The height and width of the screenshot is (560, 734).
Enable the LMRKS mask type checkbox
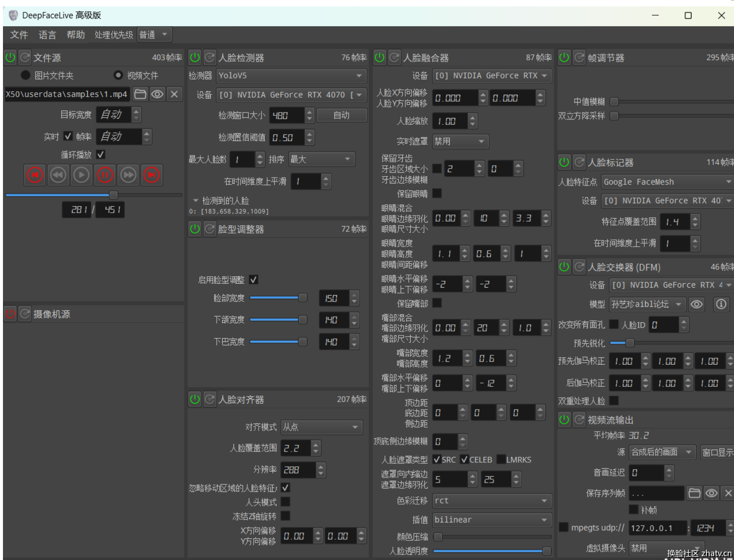click(501, 459)
